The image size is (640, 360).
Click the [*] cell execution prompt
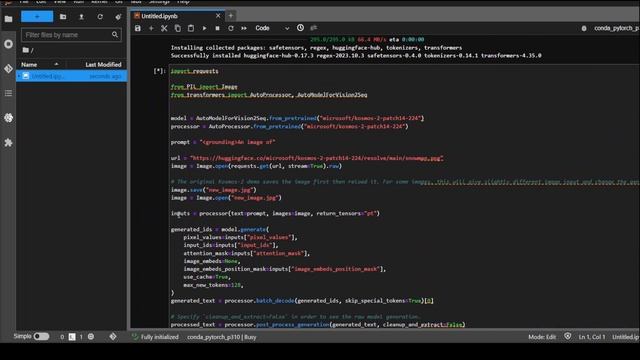point(160,71)
